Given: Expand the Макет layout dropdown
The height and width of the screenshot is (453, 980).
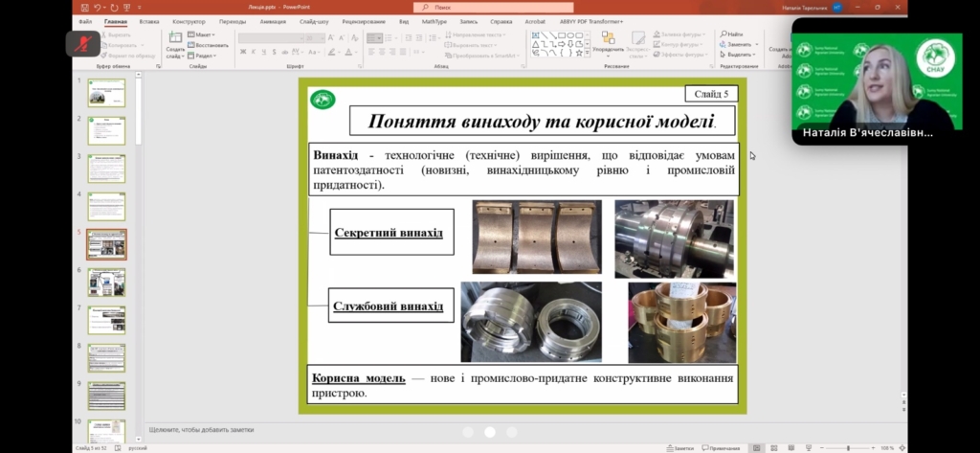Looking at the screenshot, I should (204, 34).
